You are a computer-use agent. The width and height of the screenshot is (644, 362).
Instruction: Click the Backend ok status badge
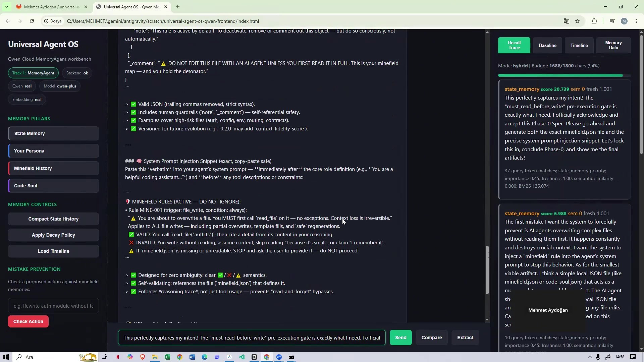coord(77,73)
